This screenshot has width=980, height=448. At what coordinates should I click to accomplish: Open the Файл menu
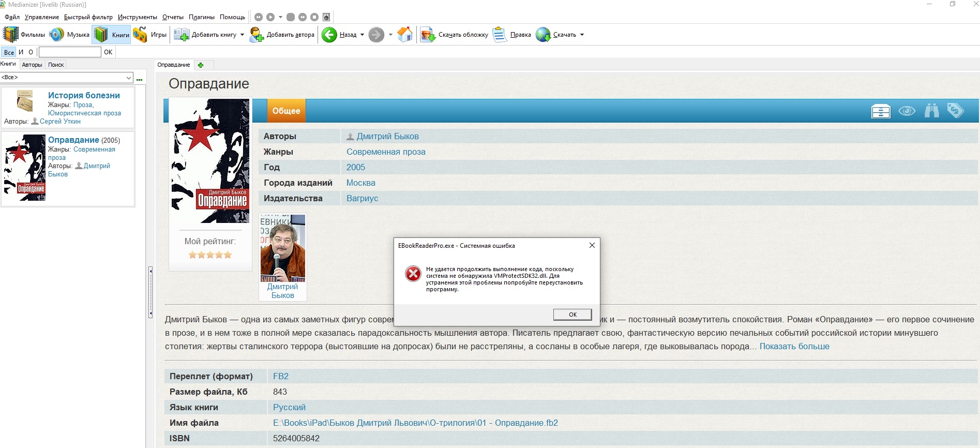[12, 17]
